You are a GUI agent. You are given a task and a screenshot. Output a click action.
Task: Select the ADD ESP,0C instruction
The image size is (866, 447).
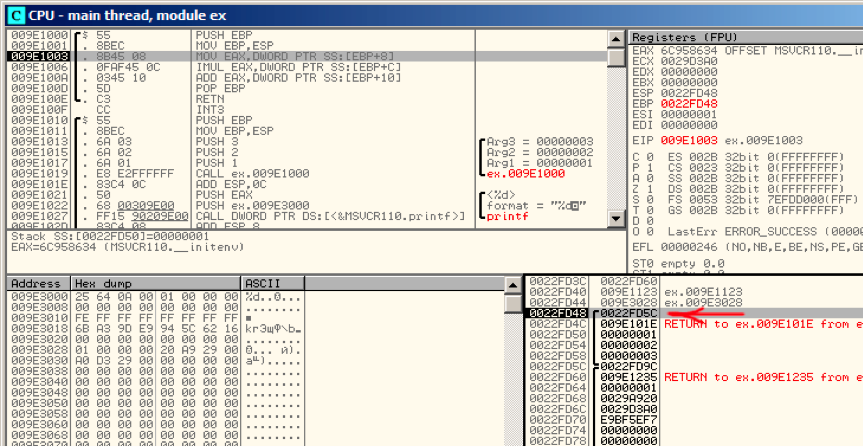click(x=231, y=184)
